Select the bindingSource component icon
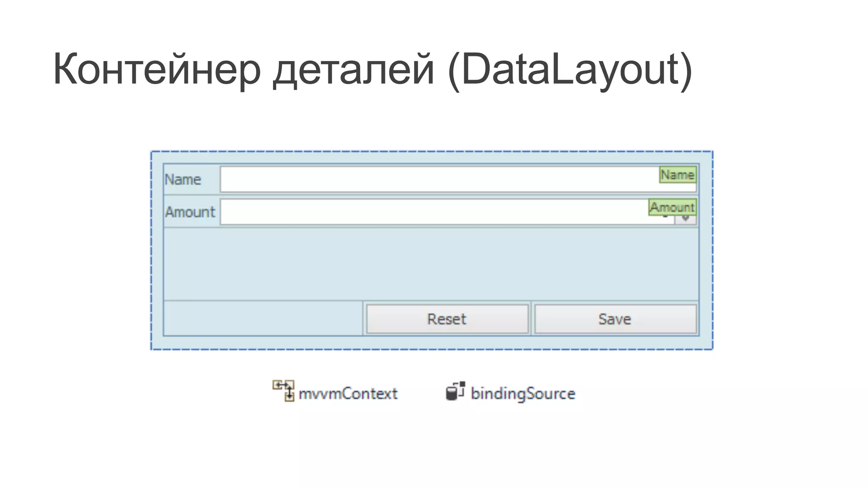 [456, 391]
